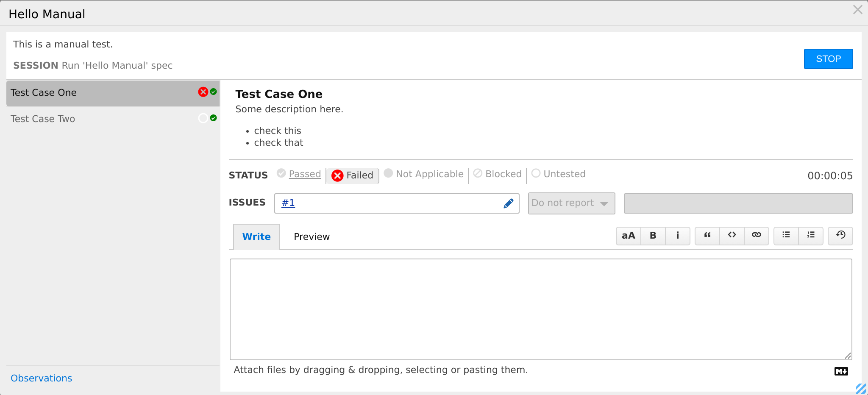This screenshot has width=868, height=395.
Task: Click the grey field next to report dropdown
Action: click(738, 203)
